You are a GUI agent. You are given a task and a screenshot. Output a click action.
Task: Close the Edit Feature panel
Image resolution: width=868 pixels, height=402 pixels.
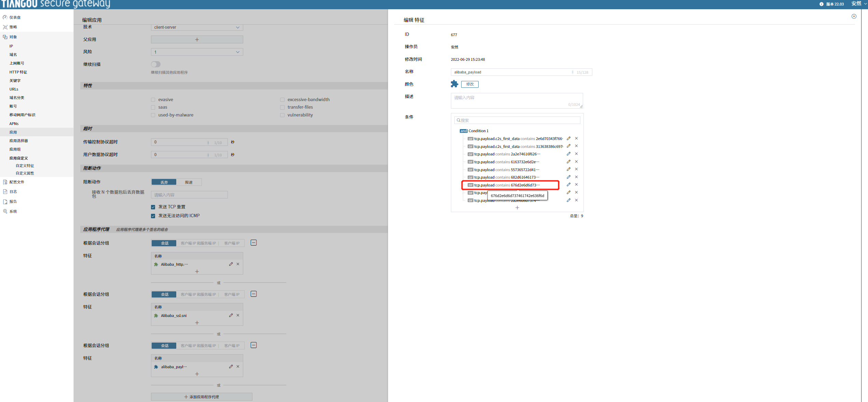point(854,16)
